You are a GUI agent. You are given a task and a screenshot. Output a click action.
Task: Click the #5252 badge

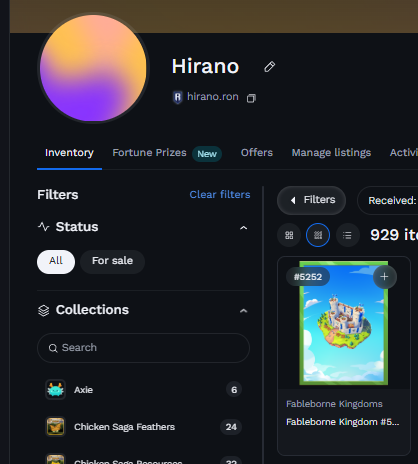pos(308,277)
